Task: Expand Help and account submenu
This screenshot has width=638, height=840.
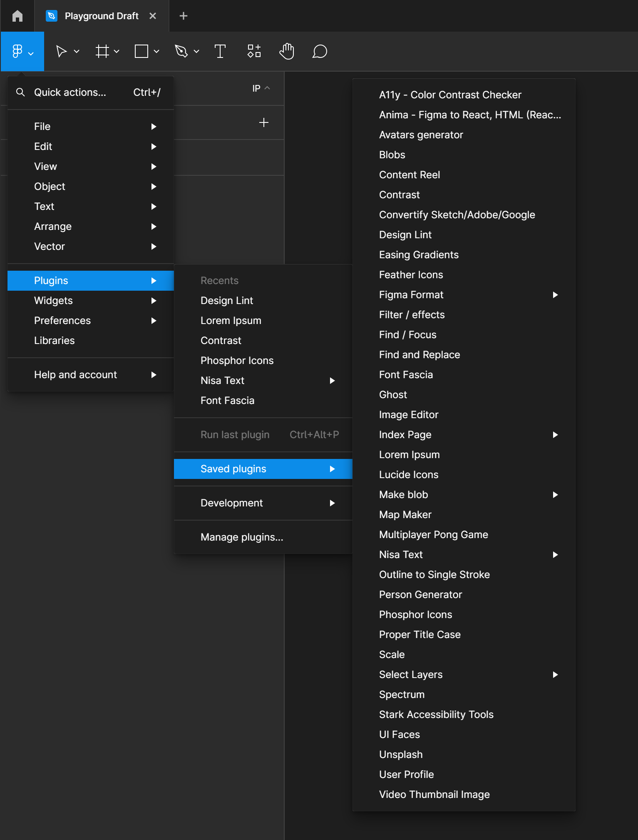Action: (91, 374)
